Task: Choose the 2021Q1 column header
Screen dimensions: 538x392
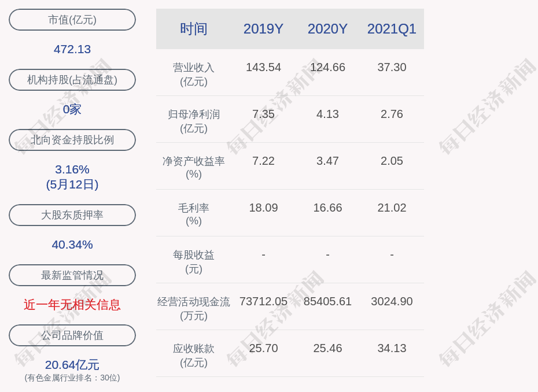Action: click(x=392, y=29)
